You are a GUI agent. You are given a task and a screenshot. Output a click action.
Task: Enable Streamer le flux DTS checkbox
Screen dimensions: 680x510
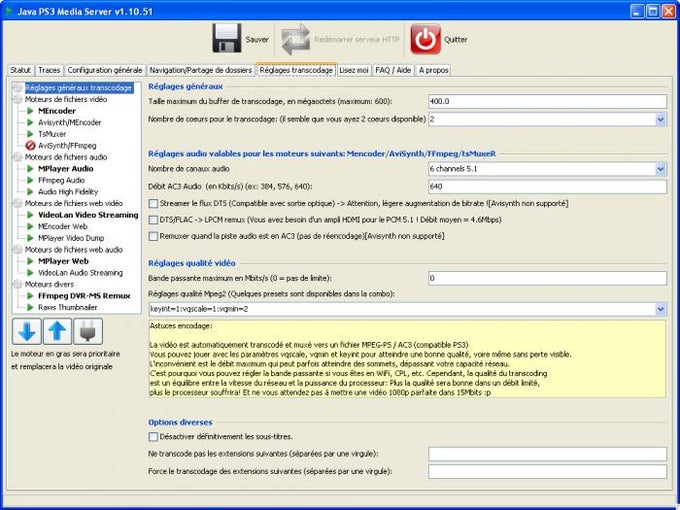153,203
